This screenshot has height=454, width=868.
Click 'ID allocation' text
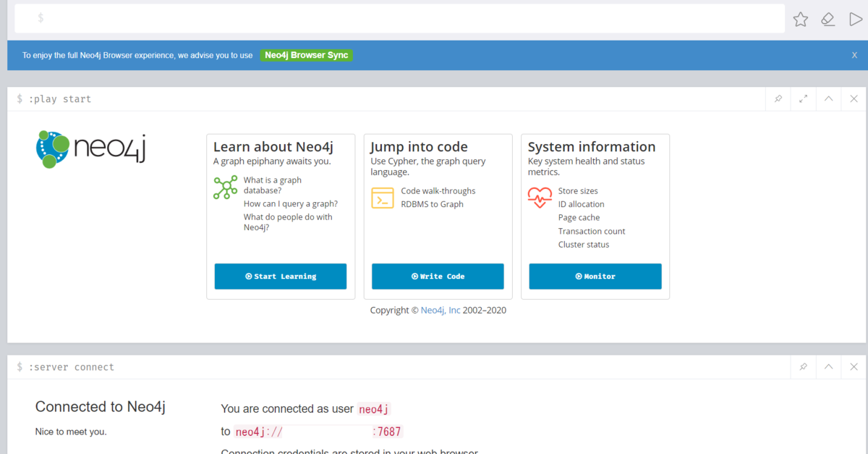tap(582, 204)
